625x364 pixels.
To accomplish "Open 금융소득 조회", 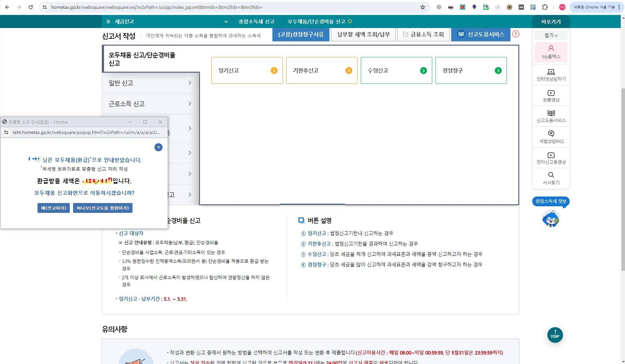I will 423,34.
